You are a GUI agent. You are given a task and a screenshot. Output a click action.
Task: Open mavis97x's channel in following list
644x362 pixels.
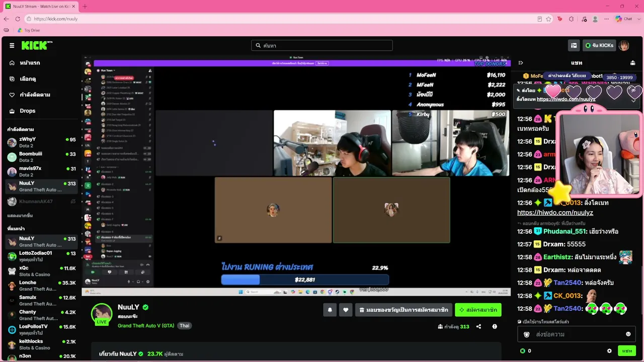[x=41, y=171]
